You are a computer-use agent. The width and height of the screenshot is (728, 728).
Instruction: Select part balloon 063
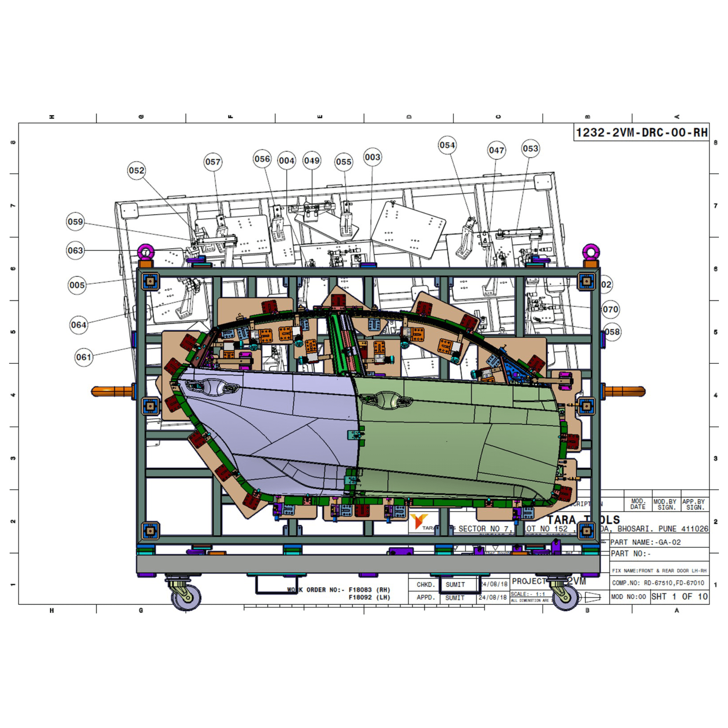coord(75,250)
